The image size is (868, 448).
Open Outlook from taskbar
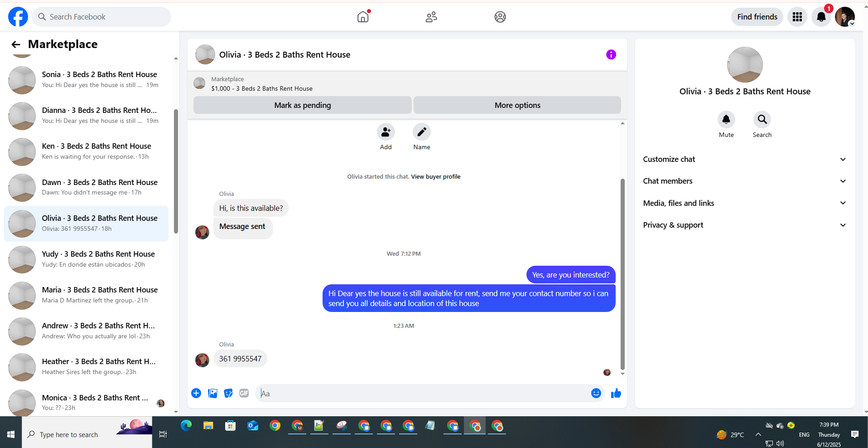pos(253,425)
